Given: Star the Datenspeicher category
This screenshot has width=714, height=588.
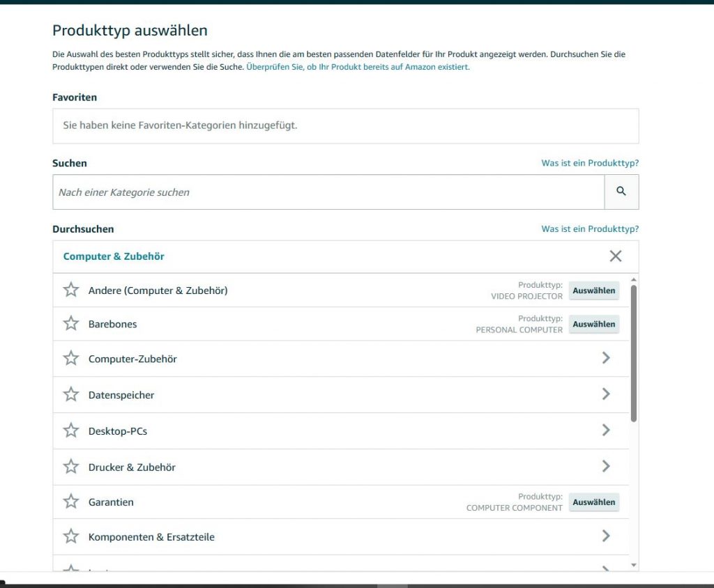Looking at the screenshot, I should 71,394.
